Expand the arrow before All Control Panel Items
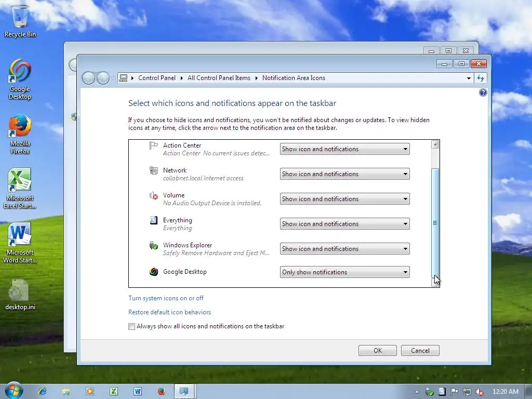The height and width of the screenshot is (399, 532). point(182,78)
